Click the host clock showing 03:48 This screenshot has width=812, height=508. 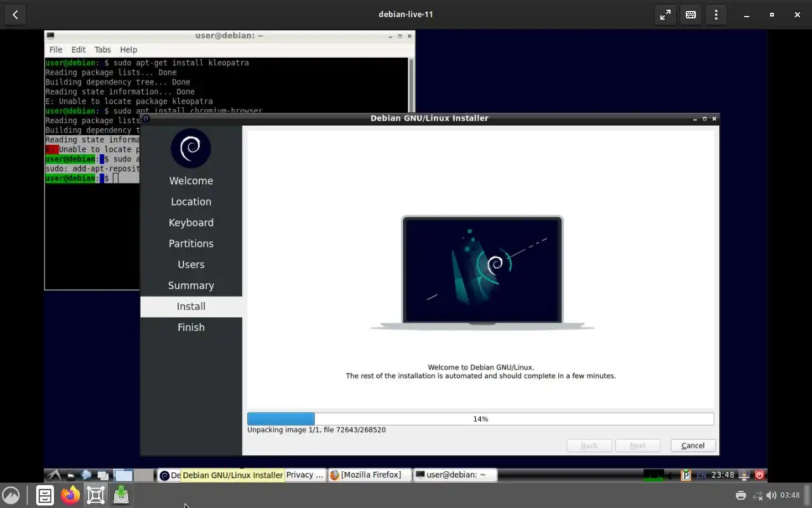pyautogui.click(x=790, y=495)
